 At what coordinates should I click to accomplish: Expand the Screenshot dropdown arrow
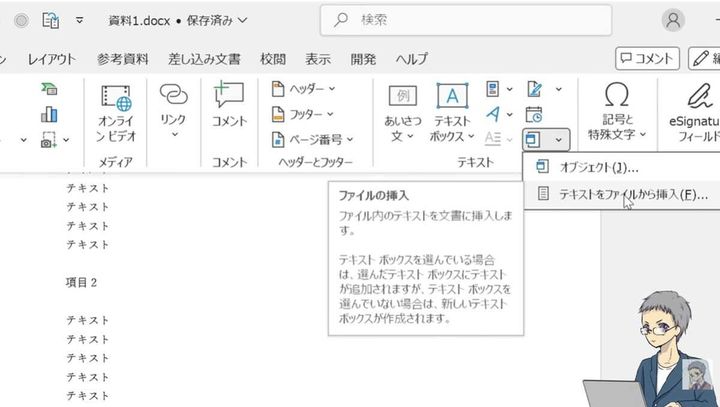(x=66, y=140)
